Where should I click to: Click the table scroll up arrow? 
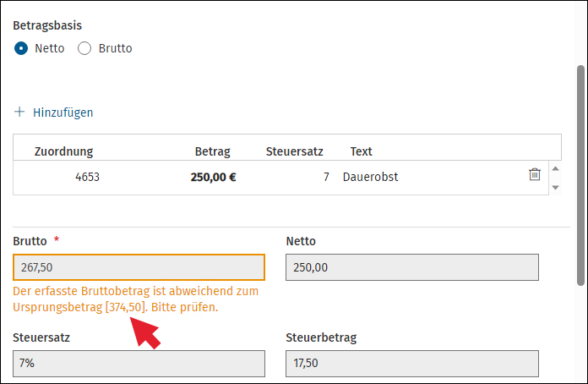555,168
